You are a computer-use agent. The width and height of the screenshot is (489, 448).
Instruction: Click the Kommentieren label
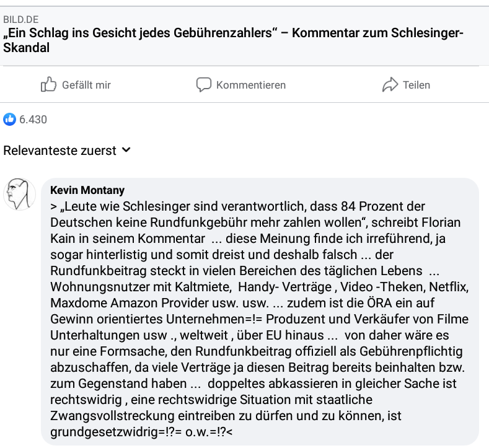(x=251, y=85)
